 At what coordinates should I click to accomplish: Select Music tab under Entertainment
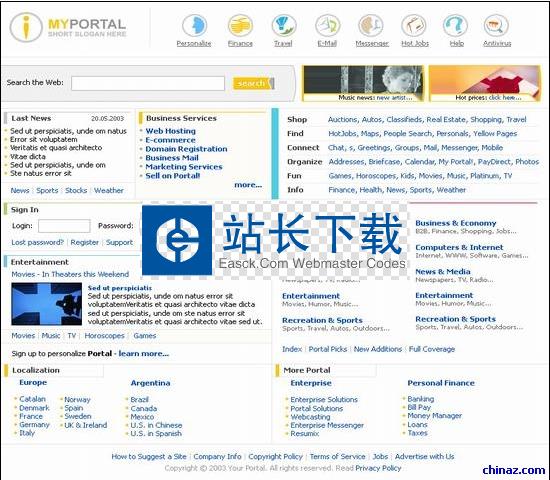click(51, 336)
